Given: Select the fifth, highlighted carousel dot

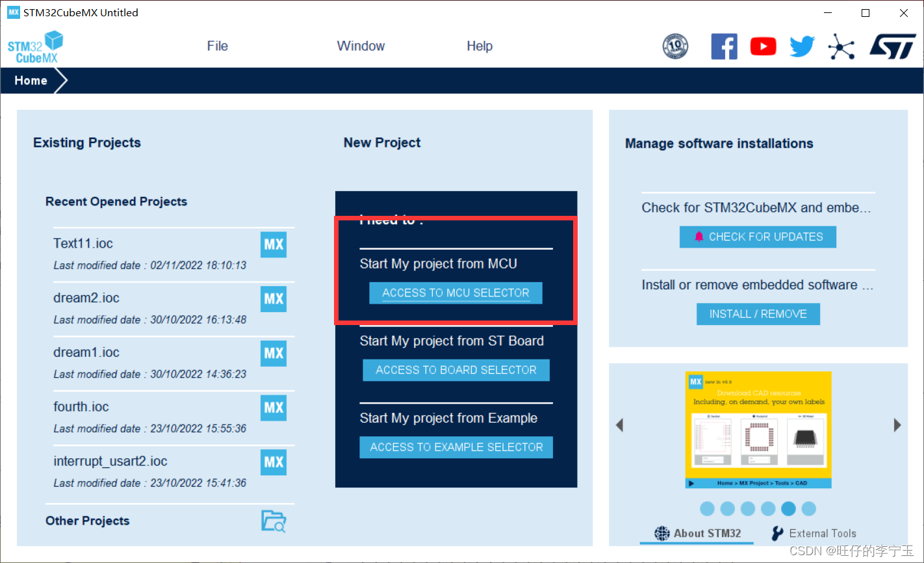Looking at the screenshot, I should coord(788,508).
